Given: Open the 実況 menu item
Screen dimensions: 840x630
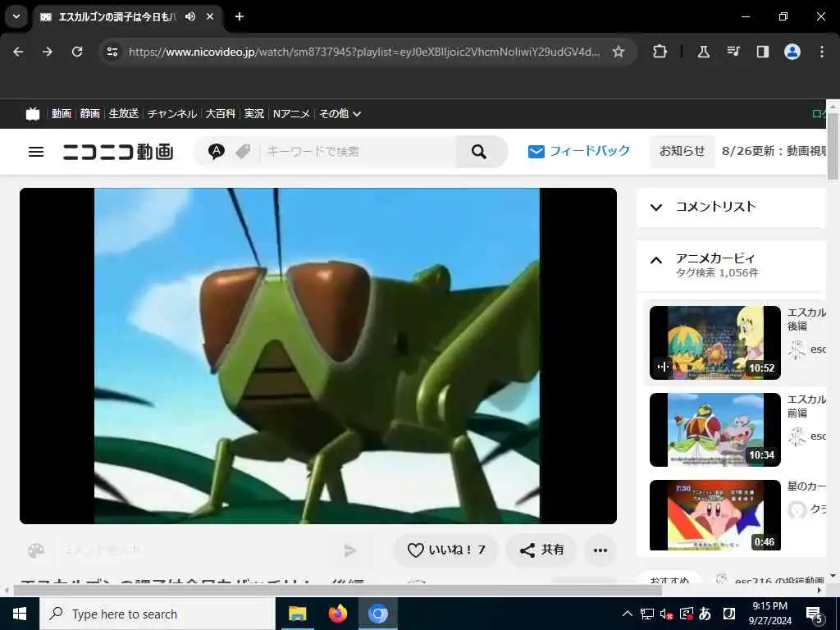Looking at the screenshot, I should (254, 113).
